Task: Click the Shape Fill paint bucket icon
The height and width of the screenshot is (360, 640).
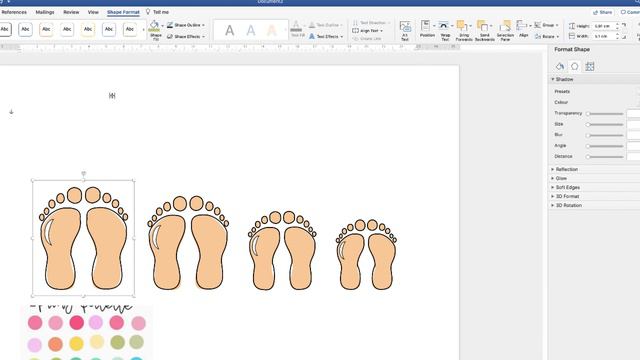Action: pos(154,26)
